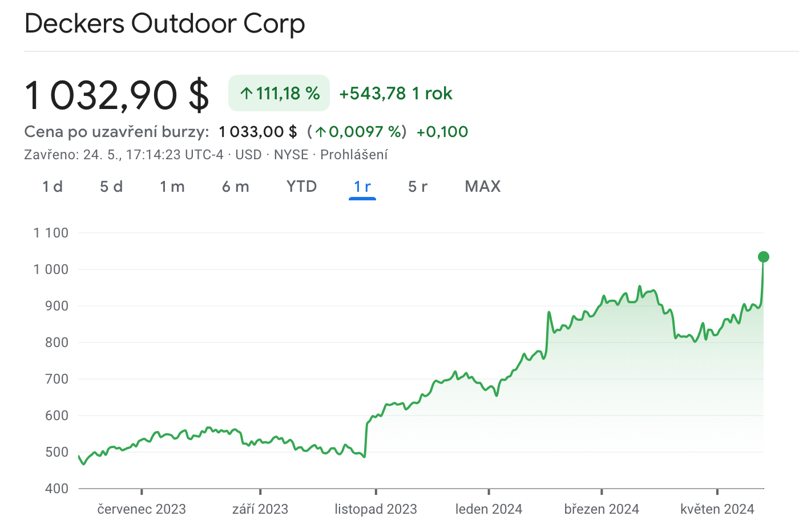799x532 pixels.
Task: Click the green up-arrow percentage badge
Action: pyautogui.click(x=279, y=93)
